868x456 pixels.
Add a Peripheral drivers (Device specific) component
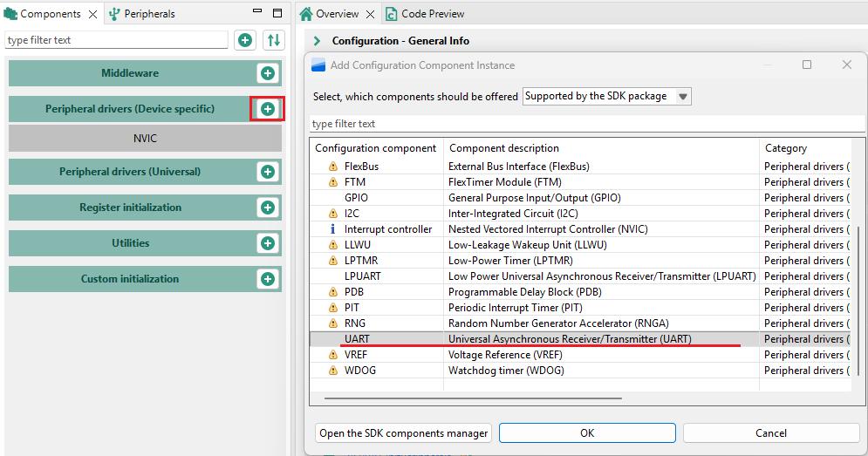point(268,109)
